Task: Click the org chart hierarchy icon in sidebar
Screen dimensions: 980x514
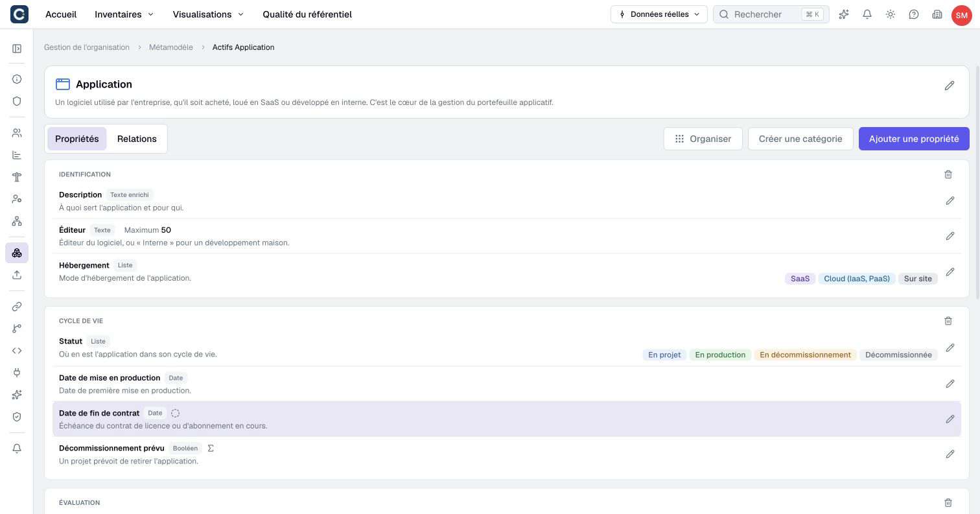Action: pos(17,221)
